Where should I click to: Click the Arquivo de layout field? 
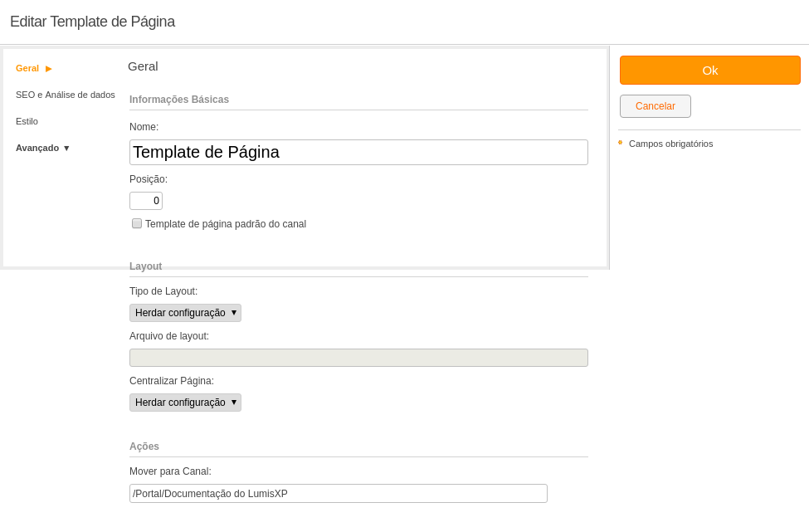click(x=358, y=358)
